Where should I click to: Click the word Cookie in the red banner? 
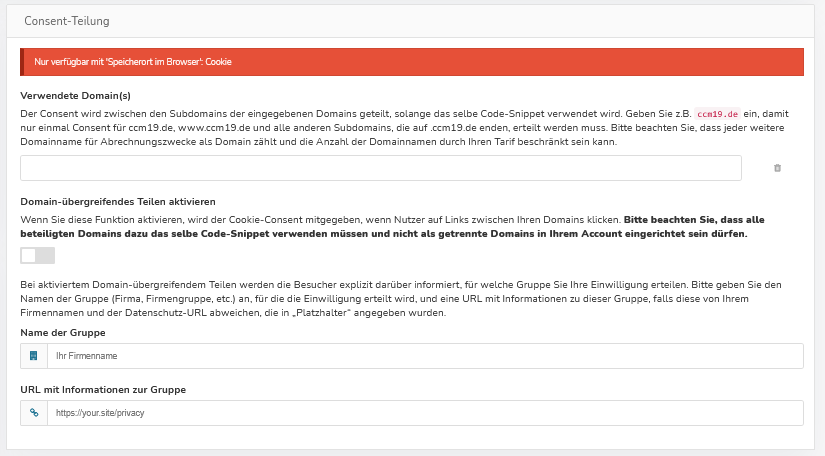tap(220, 62)
